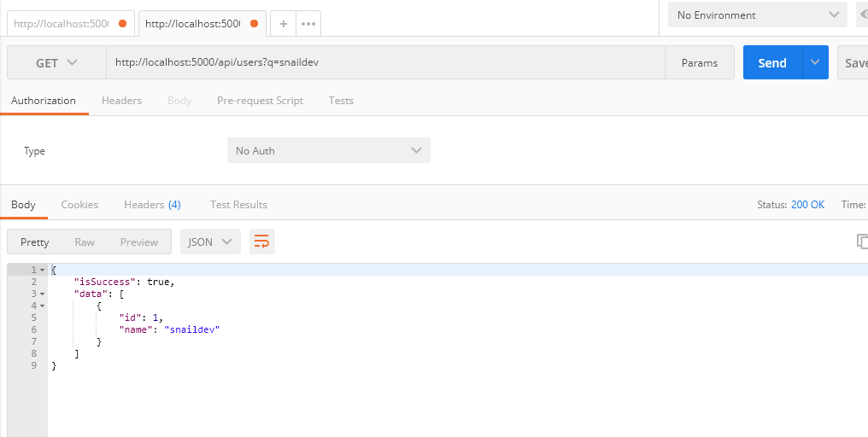The height and width of the screenshot is (437, 868).
Task: Select the Raw response view
Action: (x=85, y=242)
